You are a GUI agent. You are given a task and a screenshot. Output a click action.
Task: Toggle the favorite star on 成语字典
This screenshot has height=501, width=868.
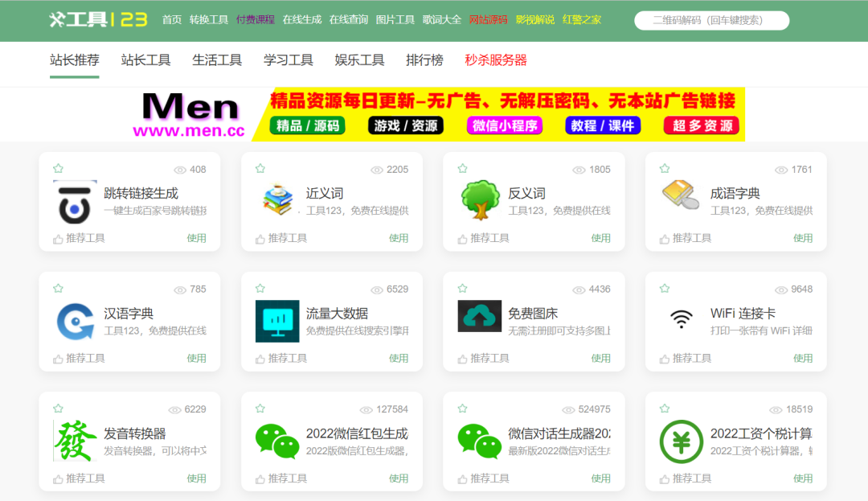click(664, 169)
